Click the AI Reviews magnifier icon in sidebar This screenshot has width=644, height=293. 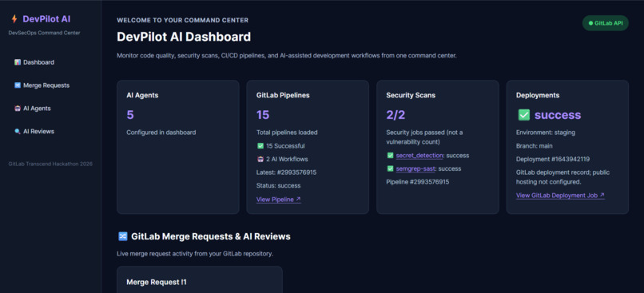tap(18, 131)
